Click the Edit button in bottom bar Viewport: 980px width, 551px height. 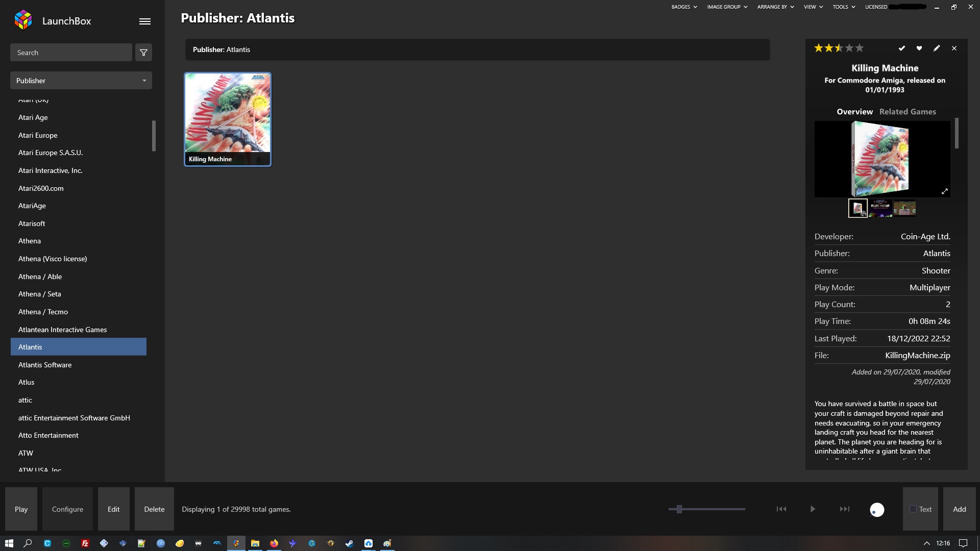click(x=114, y=509)
